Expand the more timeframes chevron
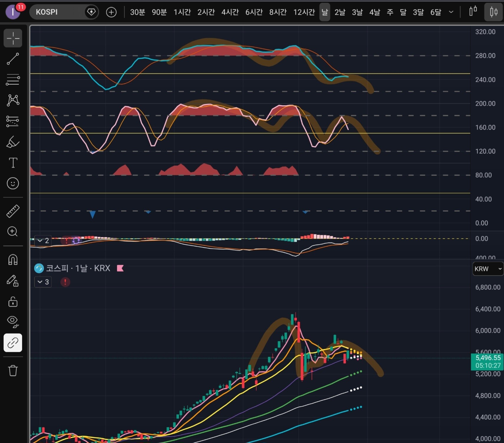The width and height of the screenshot is (504, 443). pyautogui.click(x=451, y=12)
